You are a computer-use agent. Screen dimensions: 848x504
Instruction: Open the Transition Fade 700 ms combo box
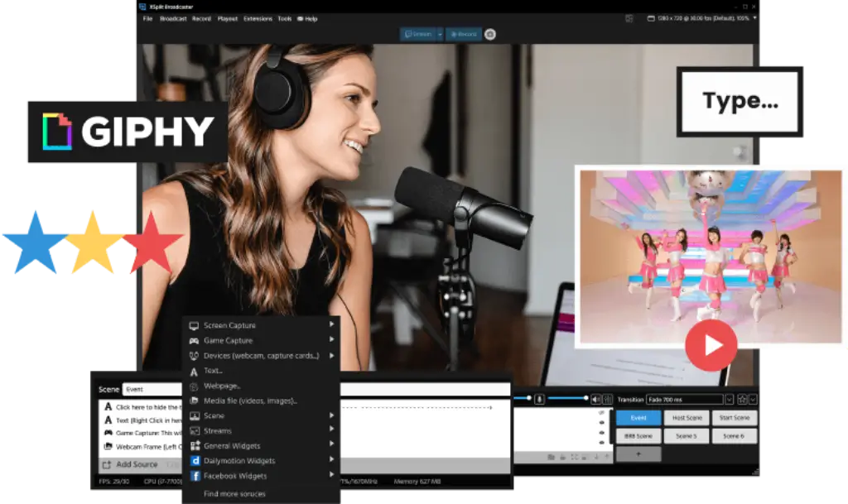(685, 399)
